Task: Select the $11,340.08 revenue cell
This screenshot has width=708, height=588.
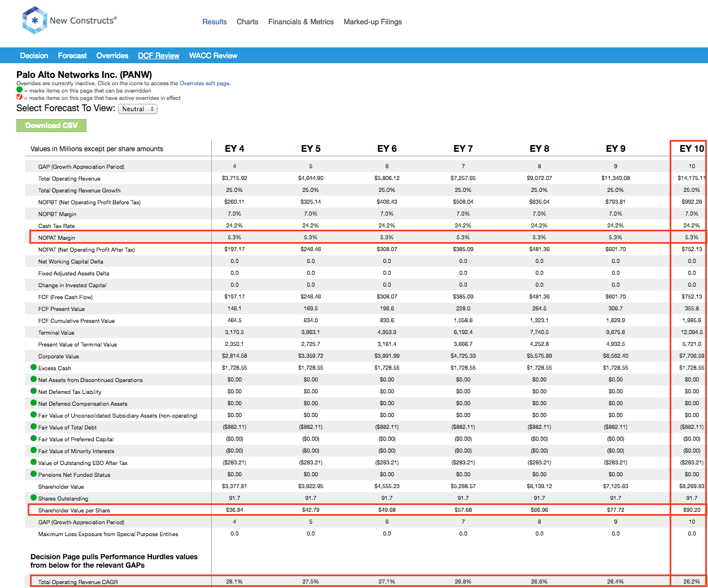Action: pyautogui.click(x=615, y=178)
